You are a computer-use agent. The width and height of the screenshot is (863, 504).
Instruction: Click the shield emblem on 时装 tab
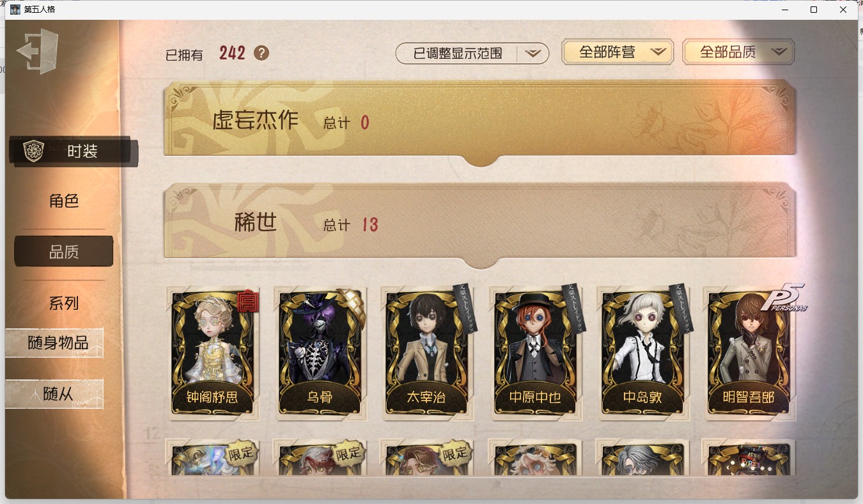point(33,151)
